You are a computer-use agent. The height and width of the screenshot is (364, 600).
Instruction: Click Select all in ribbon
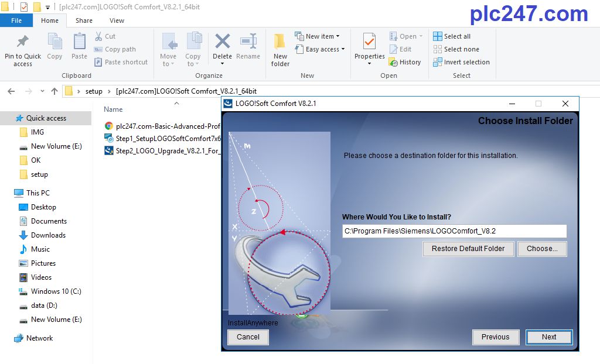(452, 36)
